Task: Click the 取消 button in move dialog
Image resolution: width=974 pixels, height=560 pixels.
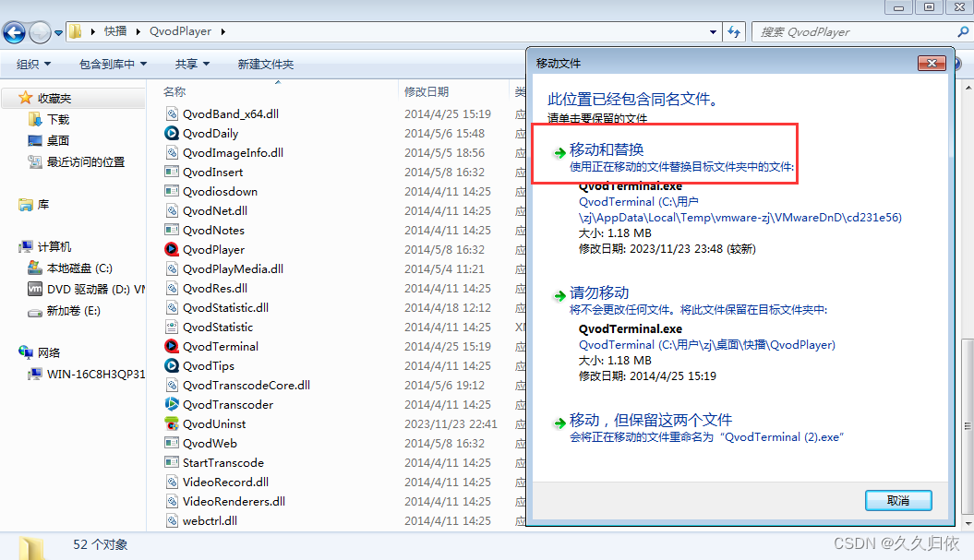Action: click(x=898, y=500)
